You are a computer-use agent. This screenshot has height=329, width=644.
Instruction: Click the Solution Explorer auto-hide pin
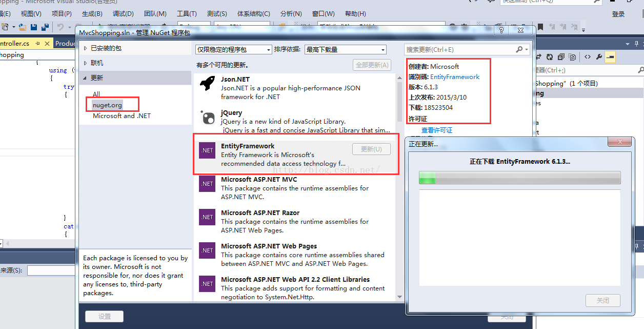(x=636, y=44)
